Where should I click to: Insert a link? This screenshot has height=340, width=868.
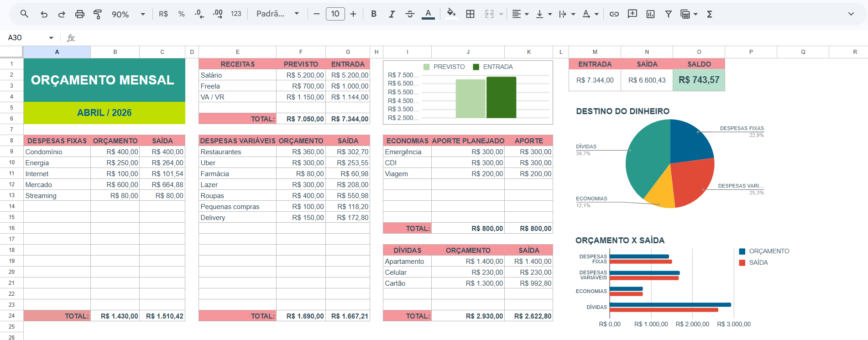614,14
